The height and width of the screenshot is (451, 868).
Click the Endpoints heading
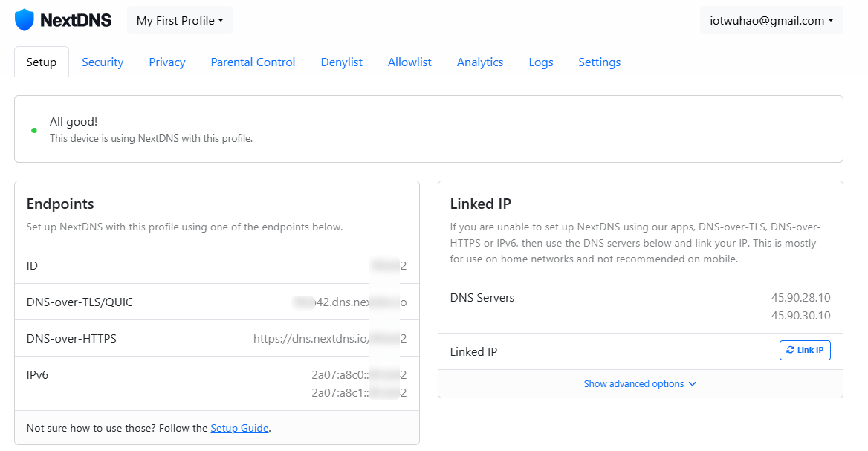click(60, 204)
